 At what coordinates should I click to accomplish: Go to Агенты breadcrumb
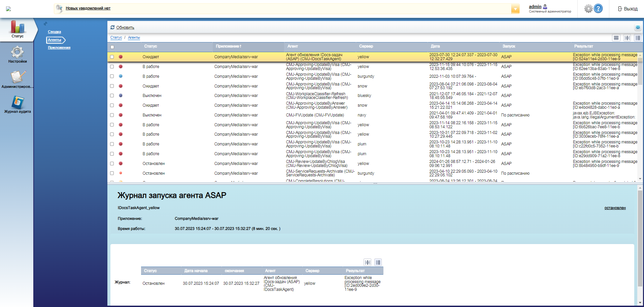[x=134, y=38]
